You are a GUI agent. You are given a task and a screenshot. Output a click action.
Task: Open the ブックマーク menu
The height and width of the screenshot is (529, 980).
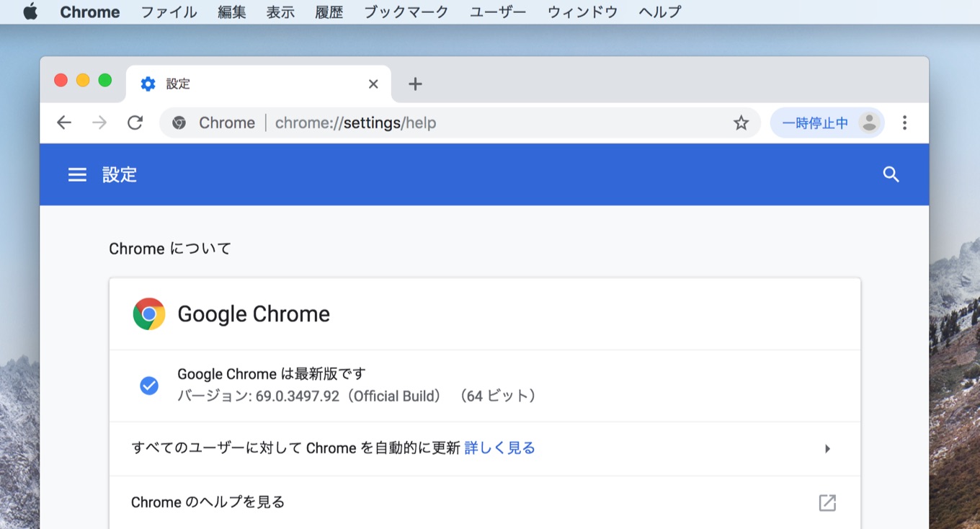(x=406, y=12)
